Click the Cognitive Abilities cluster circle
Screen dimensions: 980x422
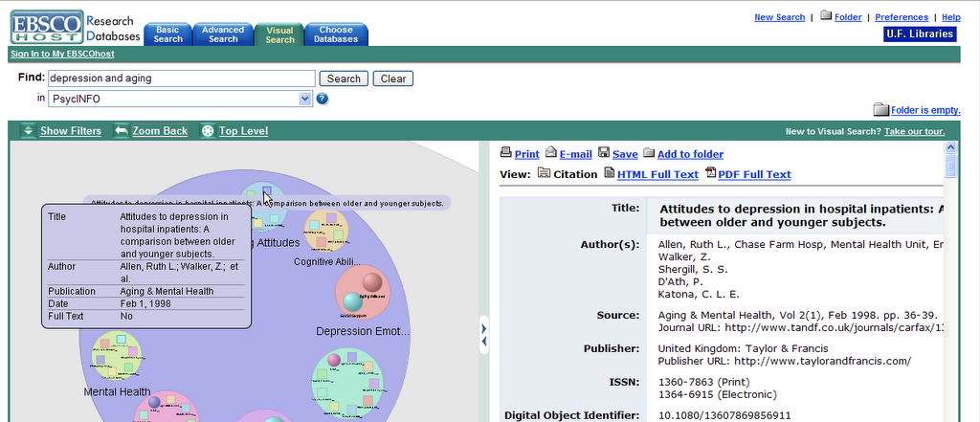coord(326,231)
